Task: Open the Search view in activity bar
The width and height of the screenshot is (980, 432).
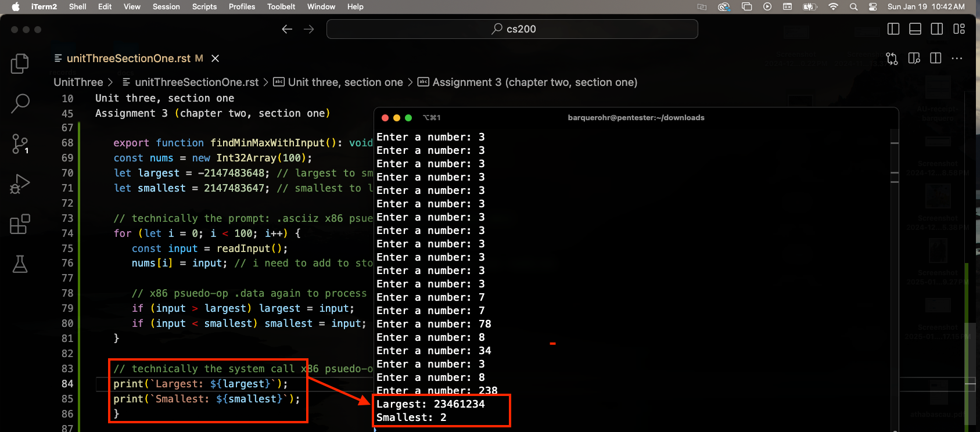Action: point(20,104)
